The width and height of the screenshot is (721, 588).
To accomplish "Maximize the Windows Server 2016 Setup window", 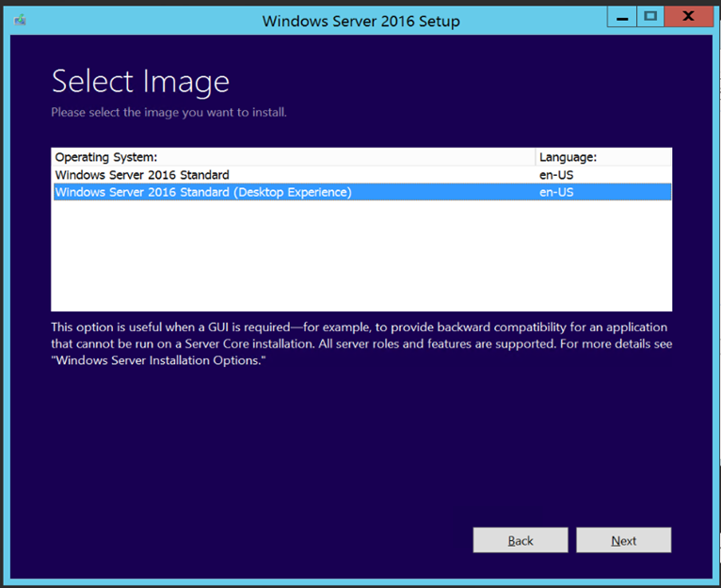I will point(650,17).
